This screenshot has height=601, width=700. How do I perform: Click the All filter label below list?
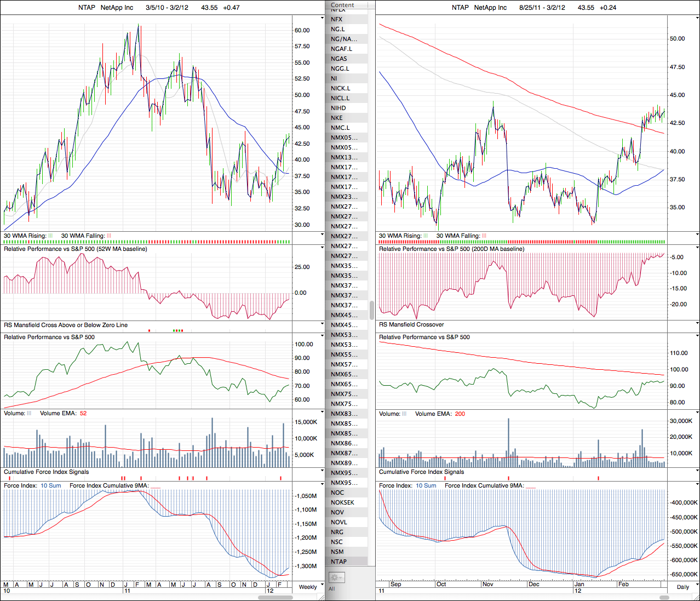(331, 588)
